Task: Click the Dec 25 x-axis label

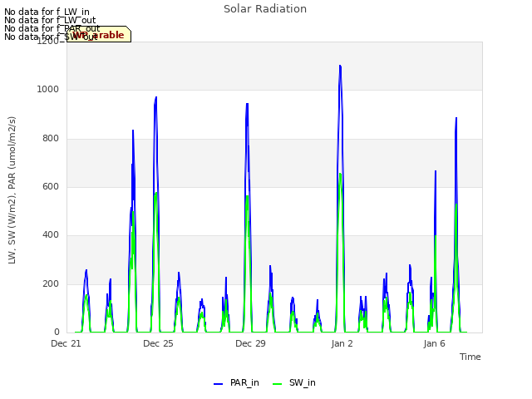Action: tap(158, 343)
